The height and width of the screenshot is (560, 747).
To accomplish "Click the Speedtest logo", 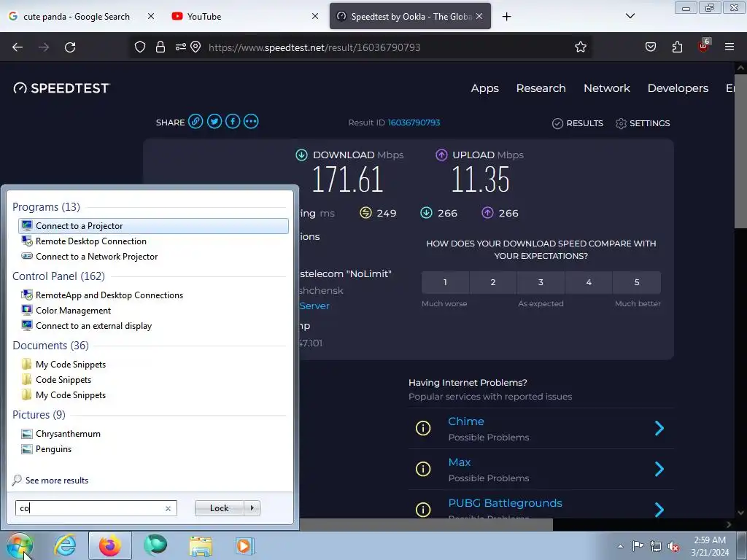I will (61, 88).
